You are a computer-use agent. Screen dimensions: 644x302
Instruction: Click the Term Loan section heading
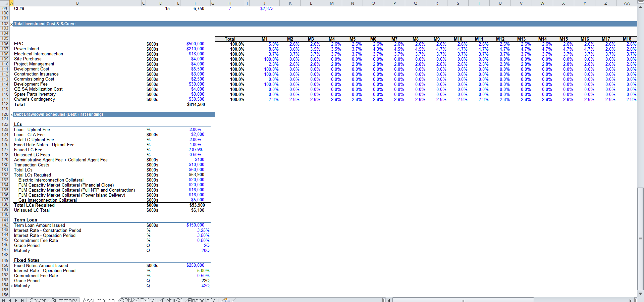point(25,220)
